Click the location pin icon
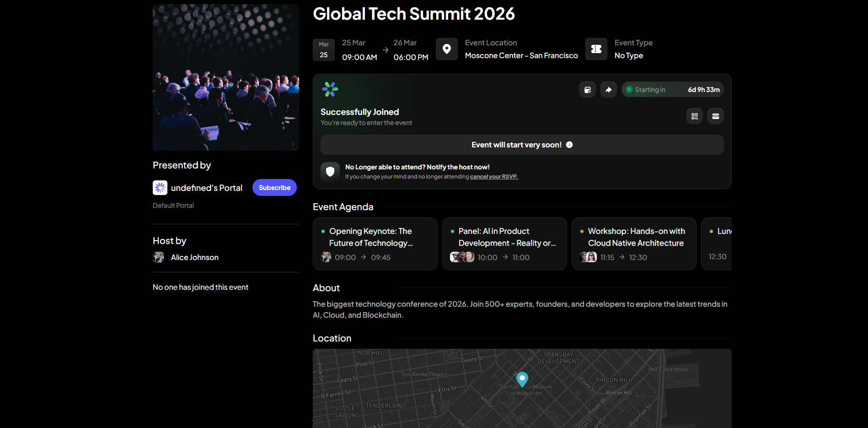868x428 pixels. tap(446, 49)
